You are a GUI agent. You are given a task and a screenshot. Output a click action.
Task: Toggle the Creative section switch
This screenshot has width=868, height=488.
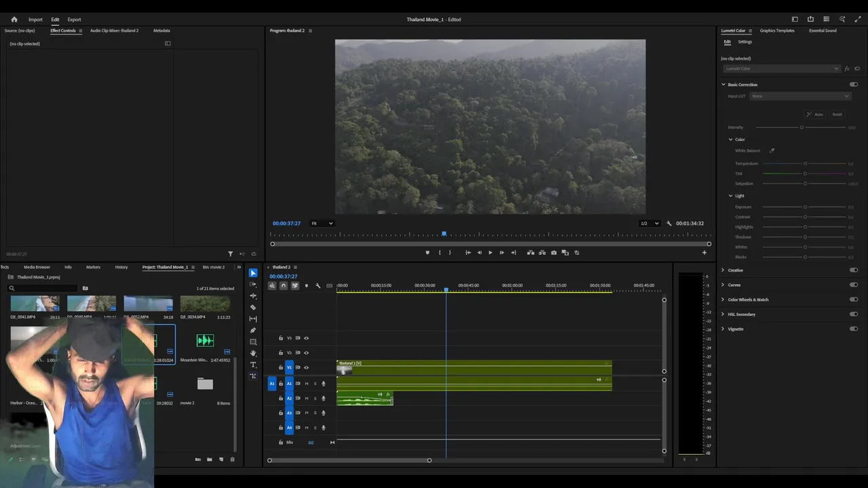click(854, 270)
